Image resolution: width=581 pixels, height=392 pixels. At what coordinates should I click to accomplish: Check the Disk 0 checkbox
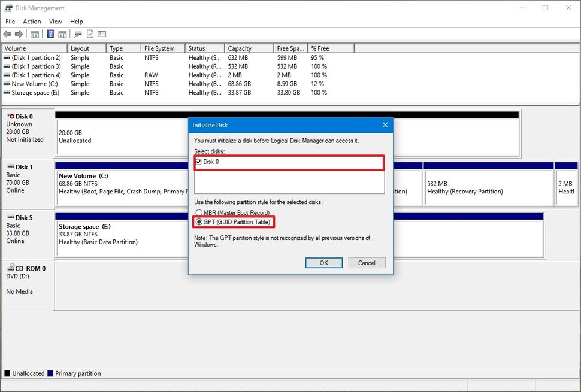[198, 162]
